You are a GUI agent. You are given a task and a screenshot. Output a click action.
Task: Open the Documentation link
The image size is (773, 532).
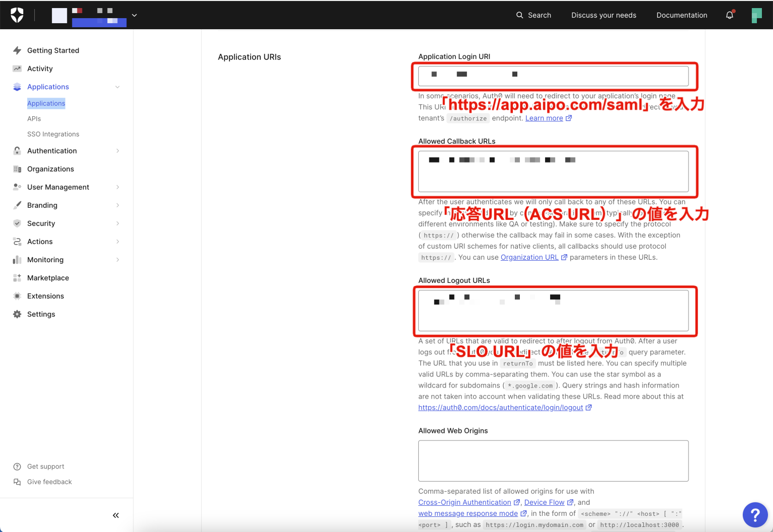click(681, 15)
